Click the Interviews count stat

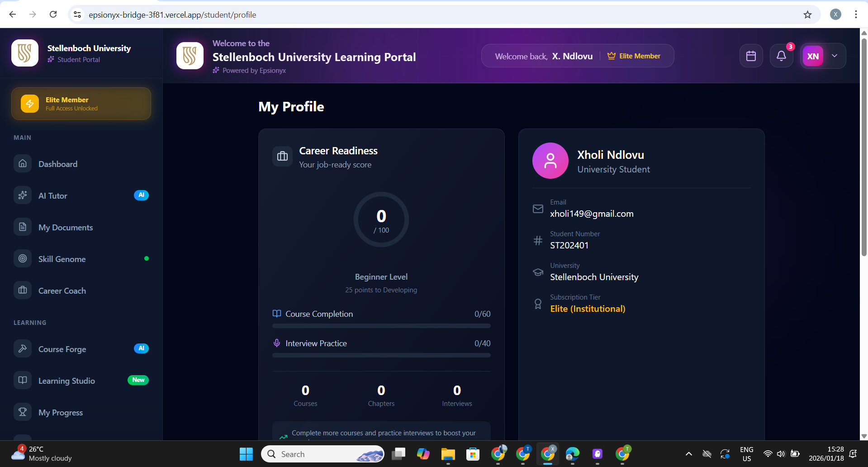click(457, 396)
